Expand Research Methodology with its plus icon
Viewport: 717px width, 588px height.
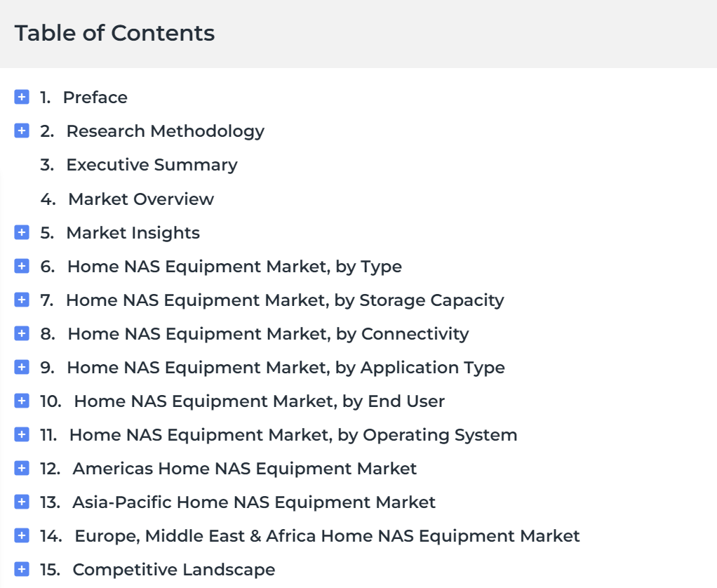[22, 131]
